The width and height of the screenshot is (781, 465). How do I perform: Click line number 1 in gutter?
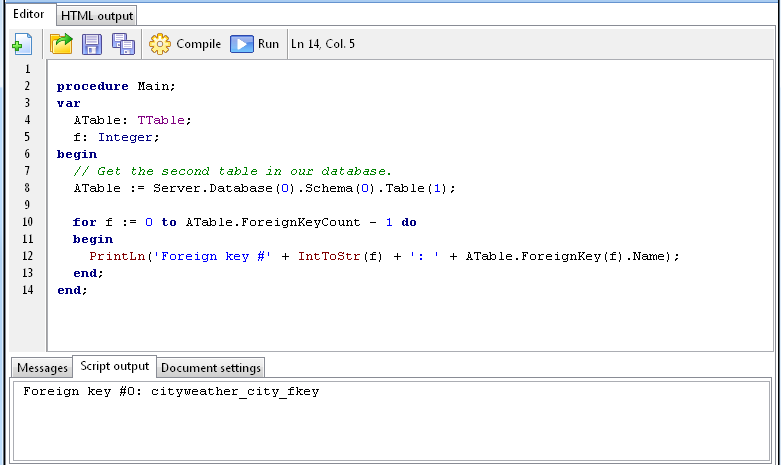click(x=27, y=69)
